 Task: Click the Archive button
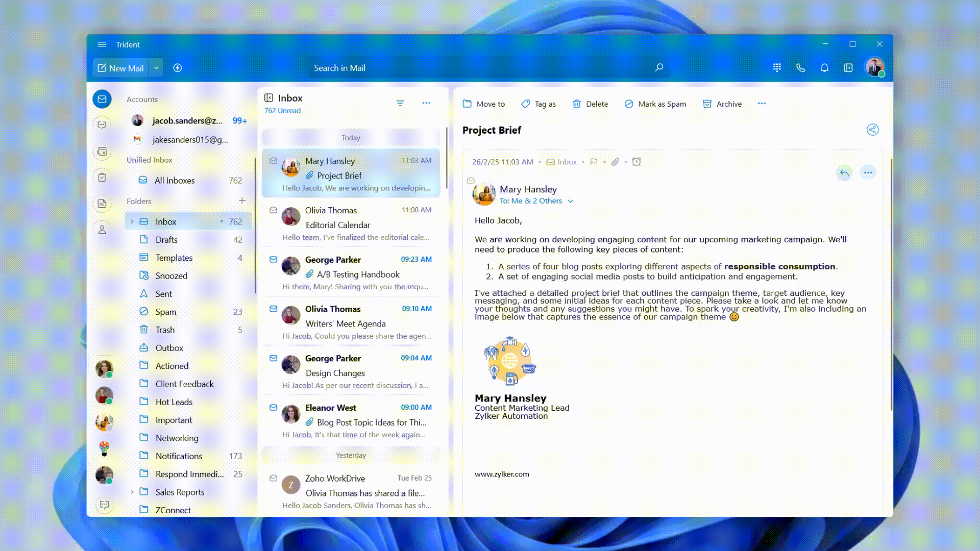point(722,104)
